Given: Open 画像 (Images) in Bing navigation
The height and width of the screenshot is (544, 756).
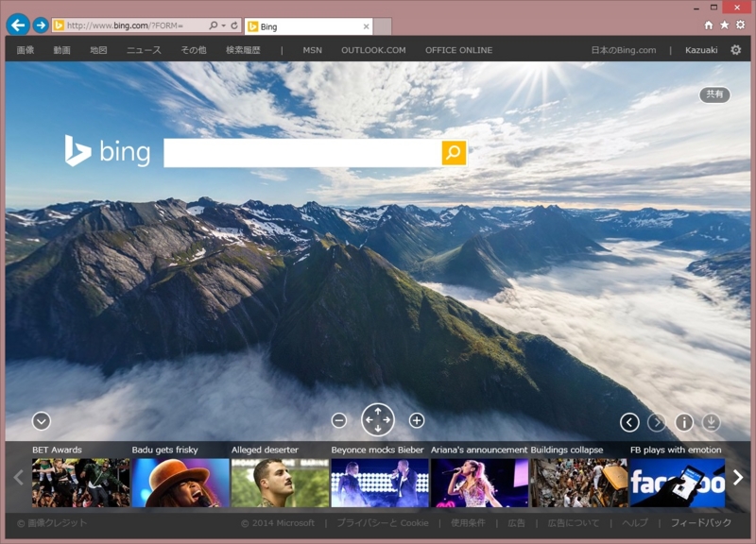Looking at the screenshot, I should (26, 50).
